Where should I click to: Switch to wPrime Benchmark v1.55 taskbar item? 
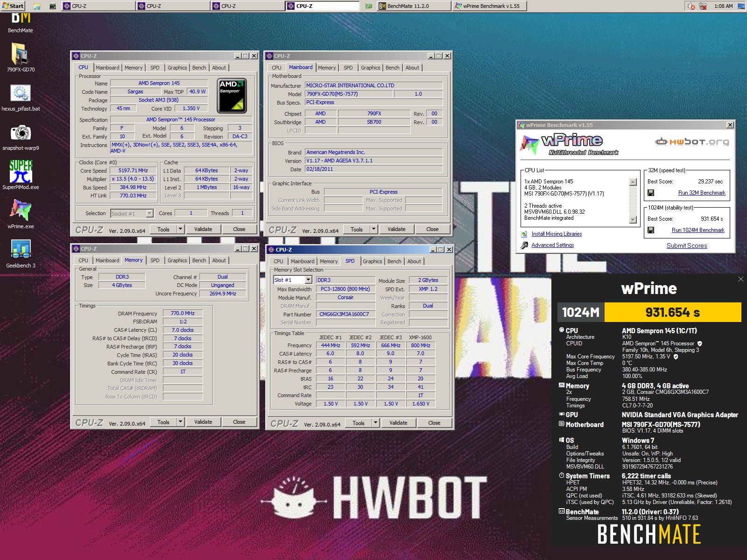[489, 6]
